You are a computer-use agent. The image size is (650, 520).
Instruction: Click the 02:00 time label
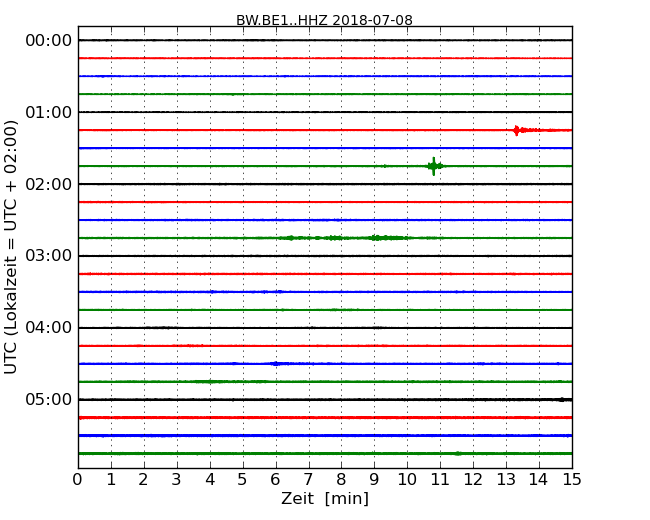point(49,184)
